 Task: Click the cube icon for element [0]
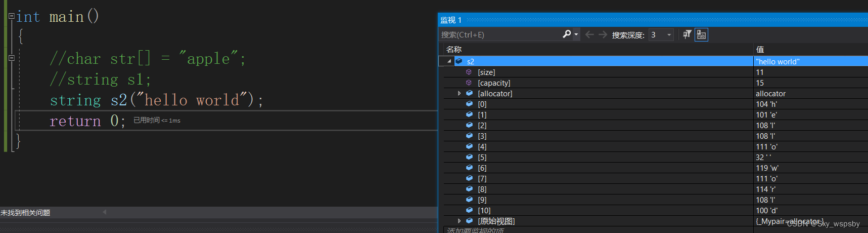click(x=469, y=104)
